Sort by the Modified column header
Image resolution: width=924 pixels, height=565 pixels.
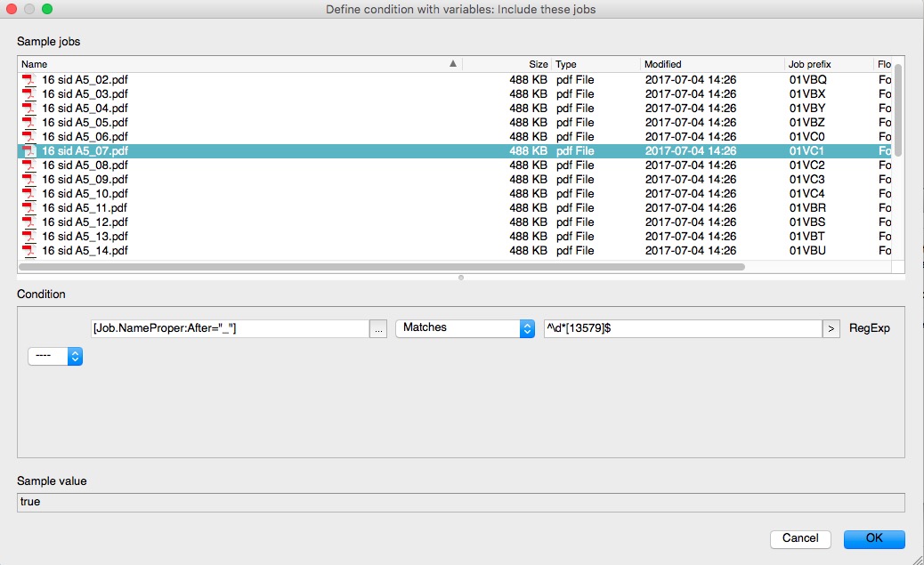pos(711,64)
